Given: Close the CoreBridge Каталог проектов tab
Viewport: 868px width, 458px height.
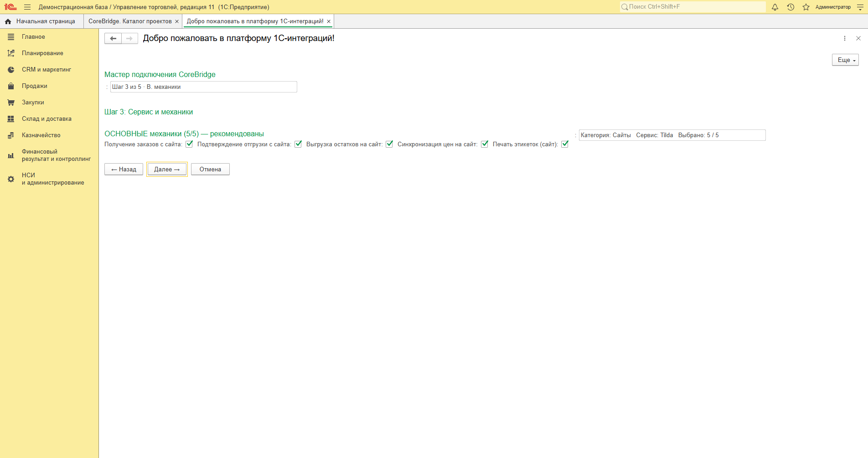Looking at the screenshot, I should pos(177,21).
